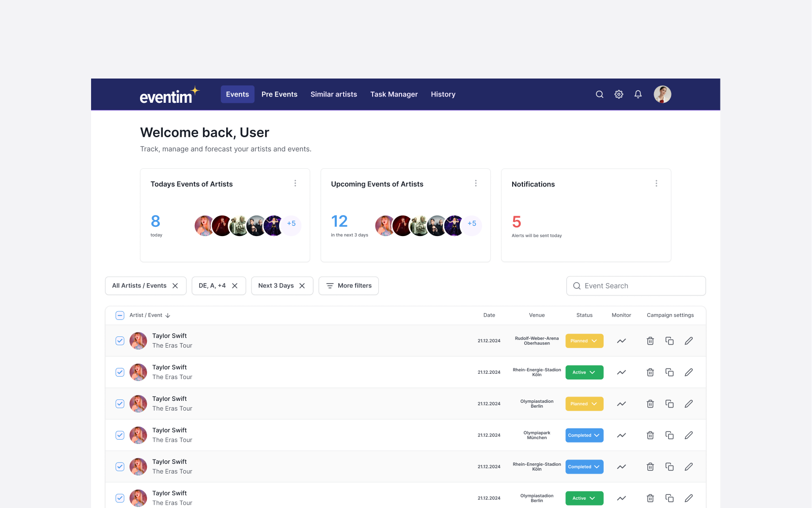812x508 pixels.
Task: Open the Completed status dropdown for München
Action: point(584,435)
